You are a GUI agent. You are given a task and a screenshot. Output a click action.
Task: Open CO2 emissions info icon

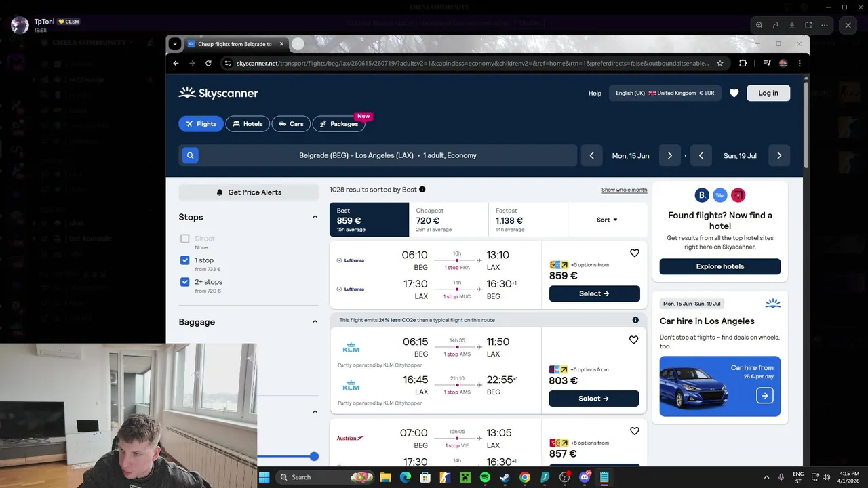point(635,320)
